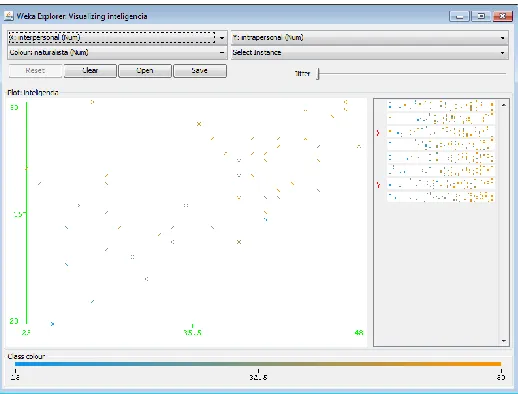Minimize the Weka Explorer window
Image resolution: width=518 pixels, height=394 pixels.
[x=459, y=16]
